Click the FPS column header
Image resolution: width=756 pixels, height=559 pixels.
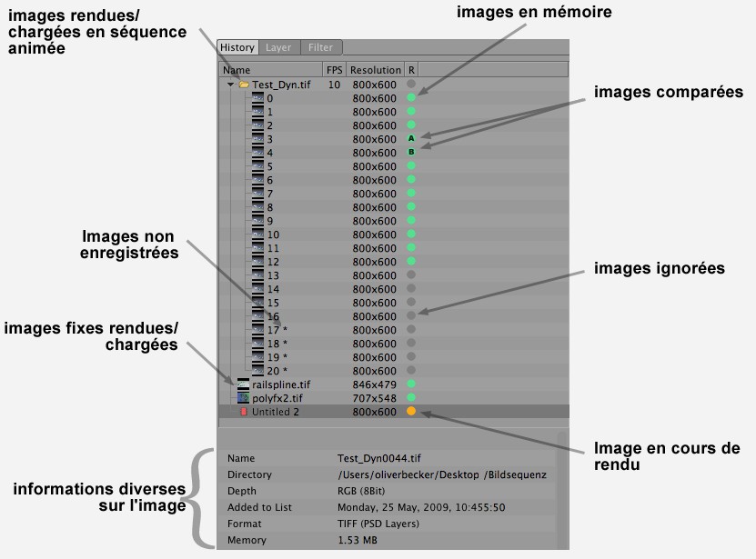335,70
